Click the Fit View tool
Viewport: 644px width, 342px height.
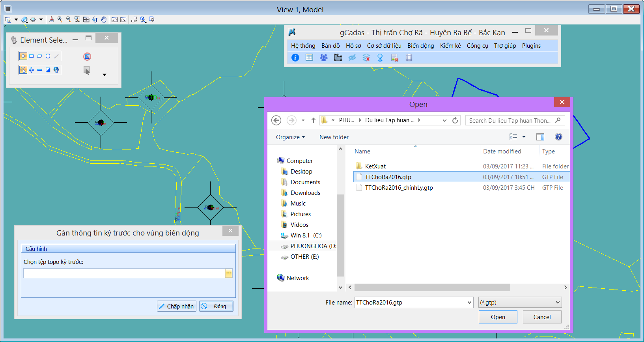86,19
